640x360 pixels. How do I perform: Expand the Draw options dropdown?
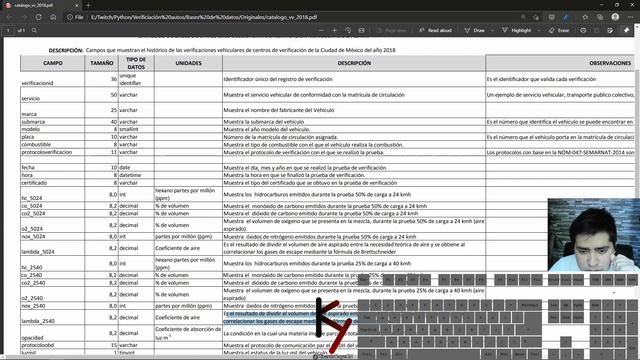click(x=492, y=30)
